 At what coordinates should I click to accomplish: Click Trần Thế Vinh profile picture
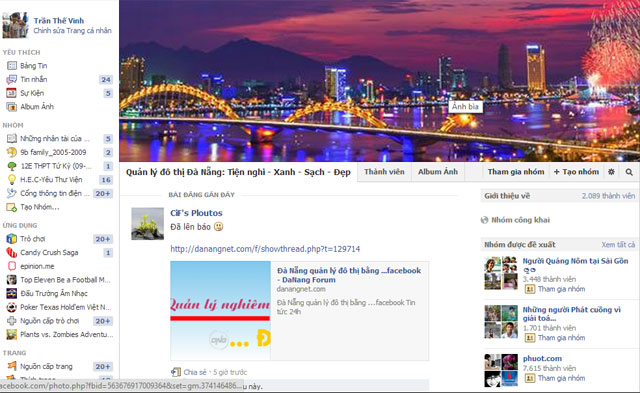coord(15,25)
